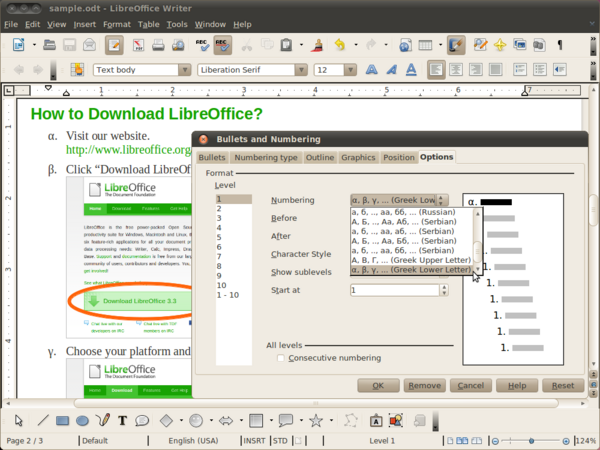600x450 pixels.
Task: Enable Consecutive numbering checkbox
Action: 281,358
